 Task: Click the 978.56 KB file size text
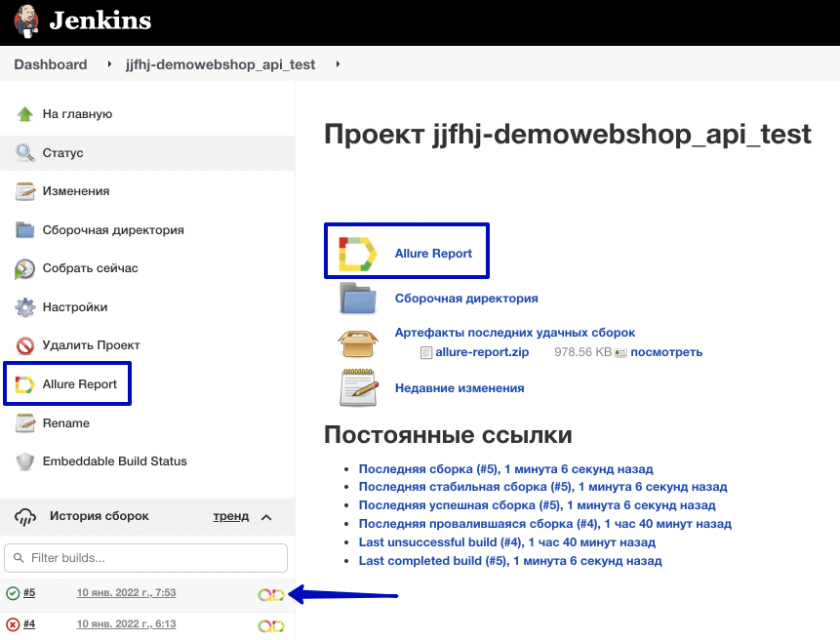(582, 352)
